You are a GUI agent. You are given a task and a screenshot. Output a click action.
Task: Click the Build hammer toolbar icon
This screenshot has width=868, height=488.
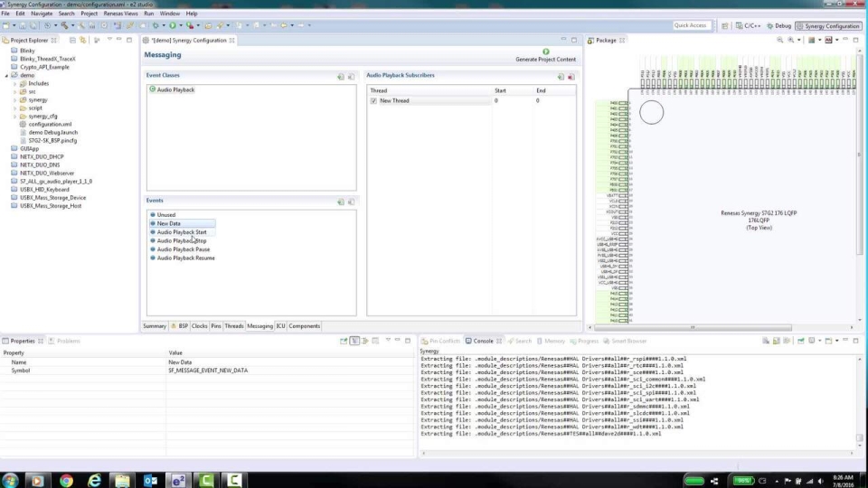[x=64, y=25]
